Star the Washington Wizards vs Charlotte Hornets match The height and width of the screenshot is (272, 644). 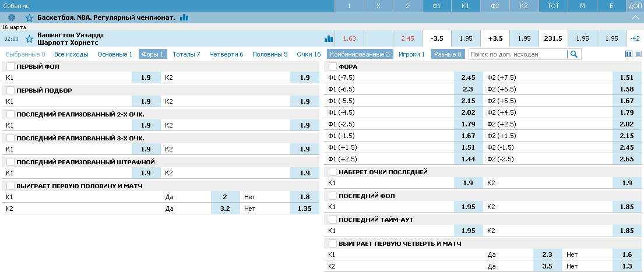[x=29, y=39]
